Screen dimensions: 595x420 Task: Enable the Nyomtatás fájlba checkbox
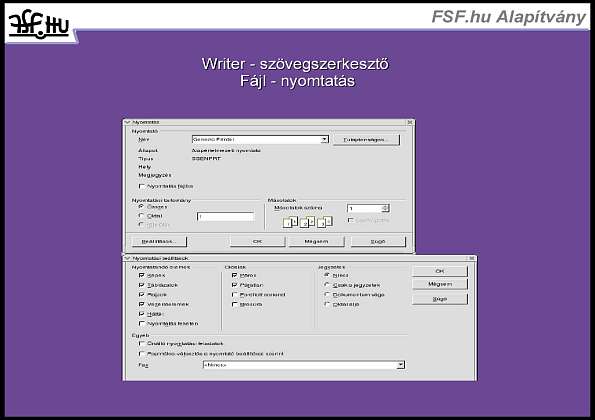point(142,186)
